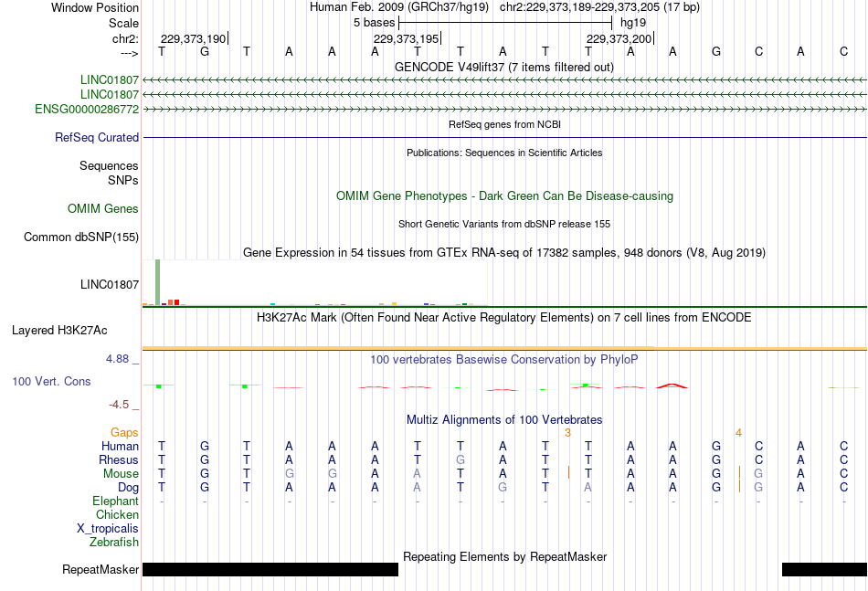Click the 4.88 upper scale value

click(117, 359)
